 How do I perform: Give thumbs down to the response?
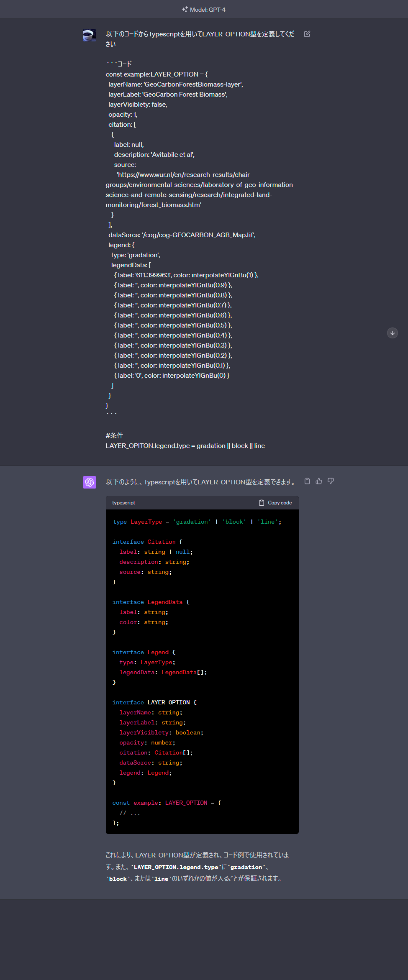tap(331, 481)
